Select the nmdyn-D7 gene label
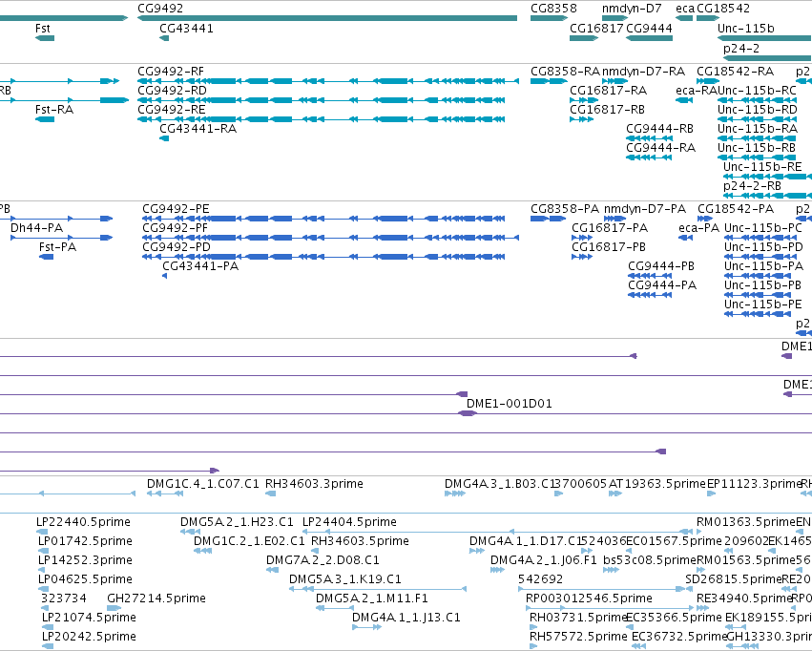The height and width of the screenshot is (651, 812). 632,9
